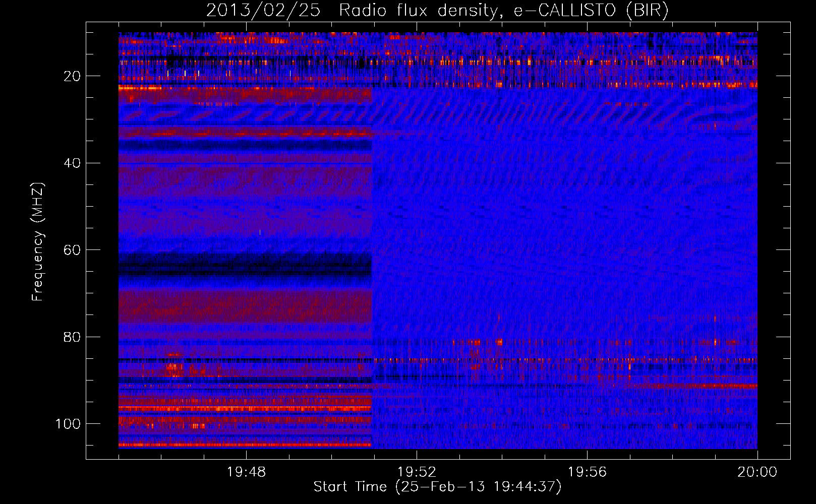The width and height of the screenshot is (816, 504).
Task: Click the 'Start Time (25-Feb-13 19:44:37)' label
Action: tap(437, 487)
